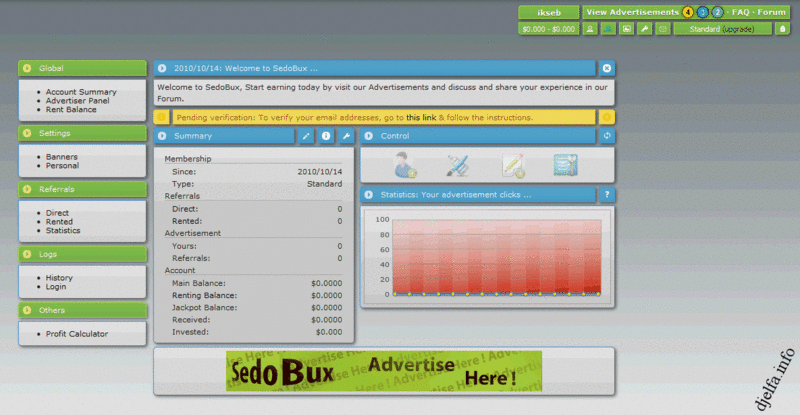This screenshot has width=800, height=415.
Task: Click the dark blue advertisement counter badge
Action: click(x=703, y=12)
